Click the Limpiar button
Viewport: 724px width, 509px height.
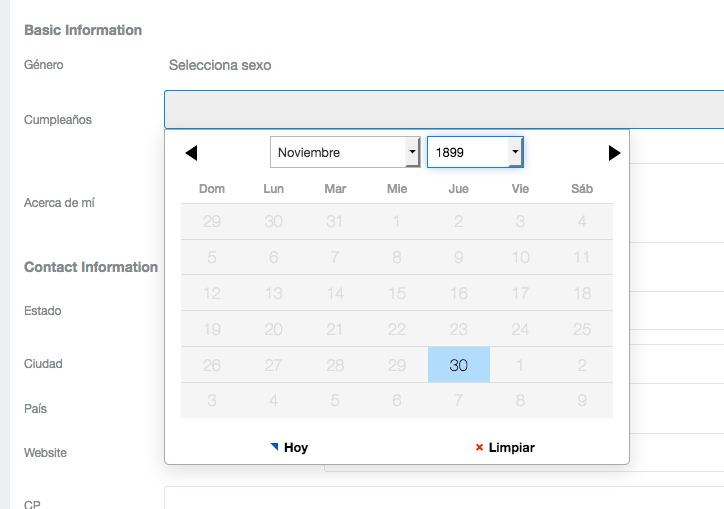coord(505,447)
